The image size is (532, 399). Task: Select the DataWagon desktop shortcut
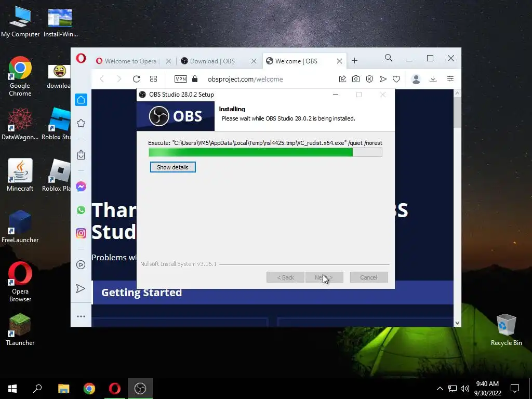(20, 124)
